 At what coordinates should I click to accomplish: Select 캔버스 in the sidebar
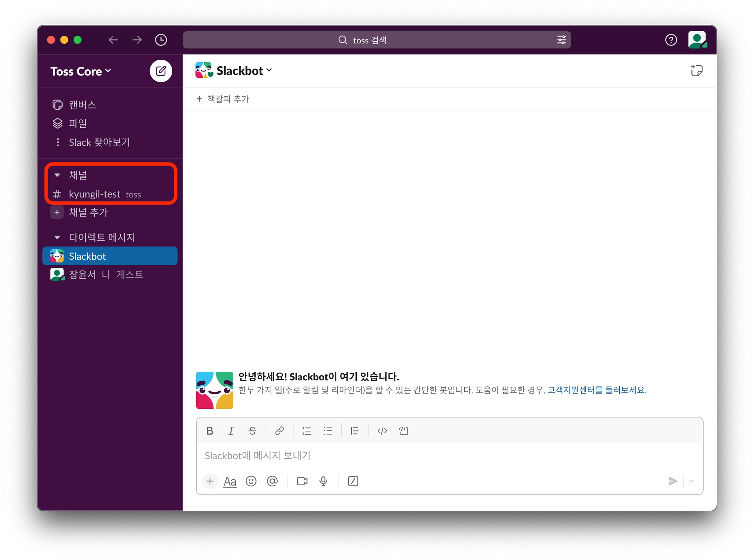[x=82, y=105]
